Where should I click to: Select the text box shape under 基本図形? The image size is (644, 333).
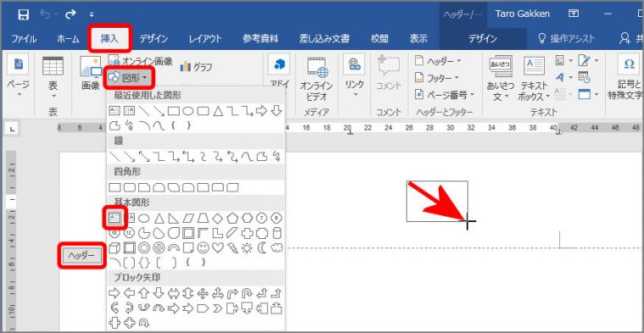[114, 218]
